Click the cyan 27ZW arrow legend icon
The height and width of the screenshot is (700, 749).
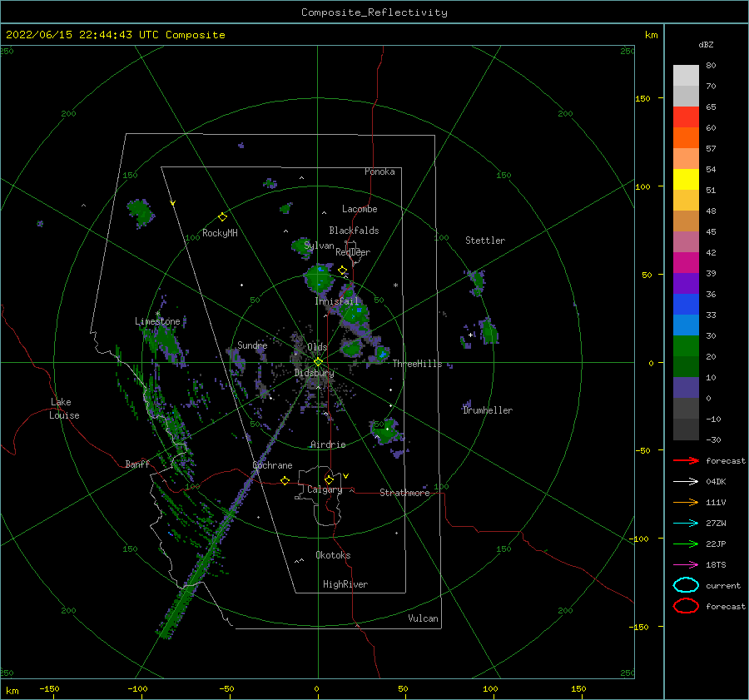686,524
